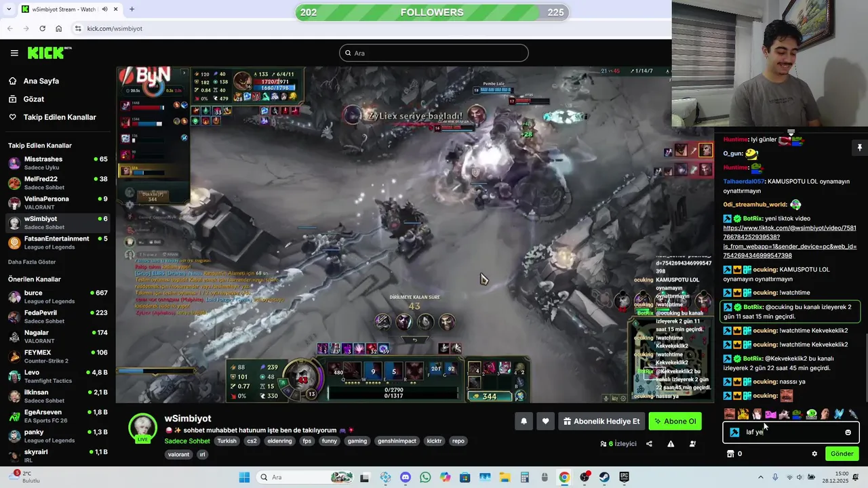Click the funny tag
This screenshot has width=868, height=488.
[x=330, y=441]
